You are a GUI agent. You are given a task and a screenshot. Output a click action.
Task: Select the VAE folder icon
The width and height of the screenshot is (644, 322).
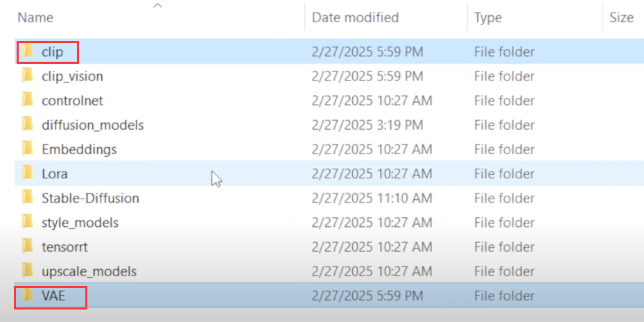(x=27, y=295)
